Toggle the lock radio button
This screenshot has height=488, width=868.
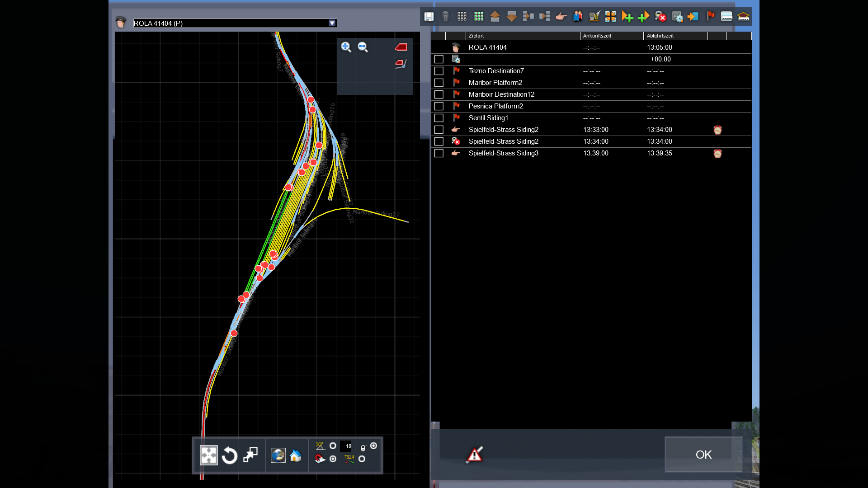(373, 446)
